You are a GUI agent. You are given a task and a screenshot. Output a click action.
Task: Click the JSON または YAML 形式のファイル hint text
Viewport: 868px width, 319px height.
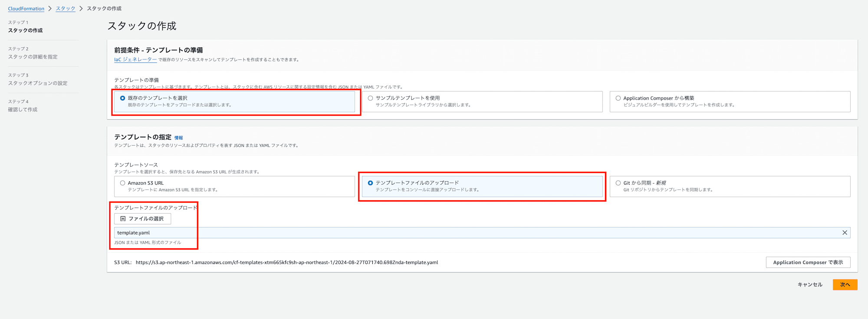pyautogui.click(x=148, y=243)
